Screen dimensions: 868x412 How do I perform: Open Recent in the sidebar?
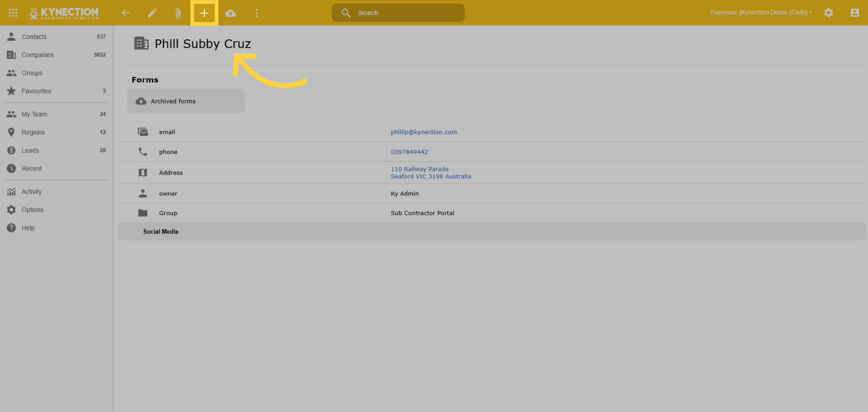pos(56,168)
